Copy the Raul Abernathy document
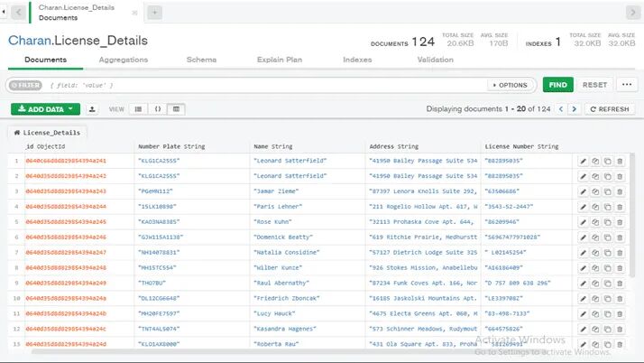 595,284
